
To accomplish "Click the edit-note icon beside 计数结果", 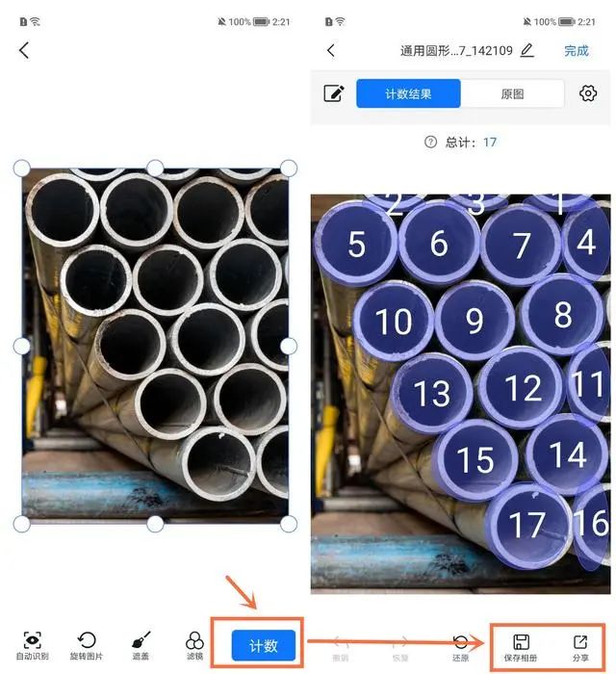I will click(334, 93).
